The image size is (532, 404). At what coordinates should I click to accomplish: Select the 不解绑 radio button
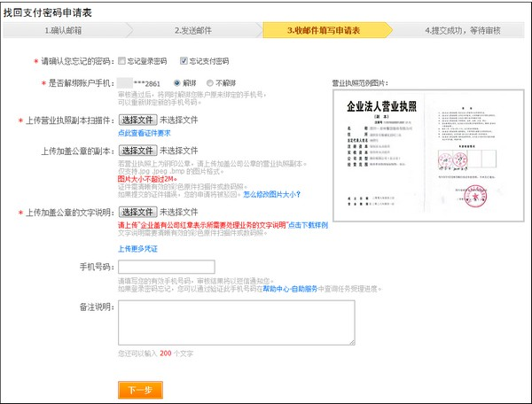tap(209, 82)
